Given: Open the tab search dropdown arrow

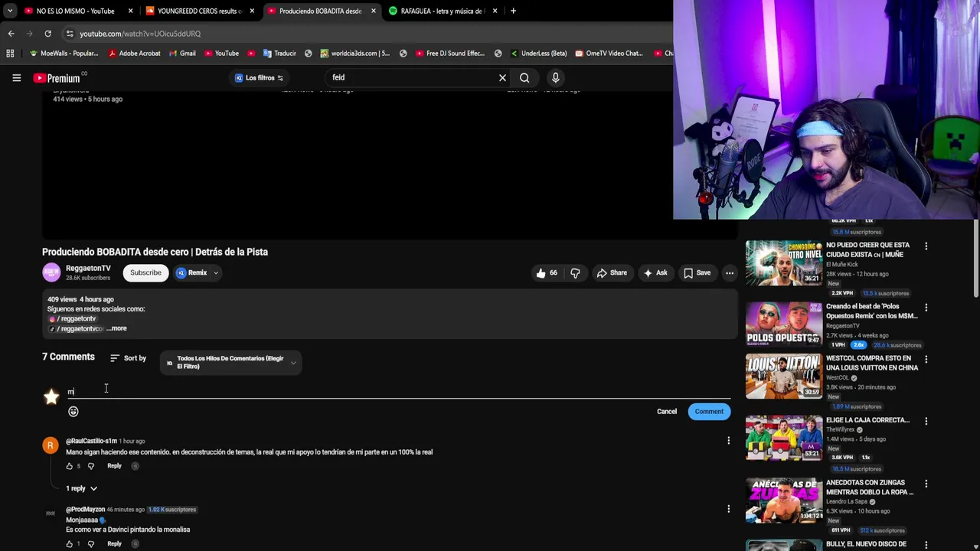Looking at the screenshot, I should point(10,11).
